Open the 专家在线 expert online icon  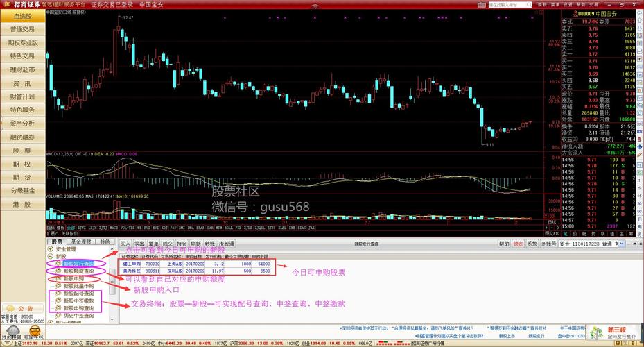click(x=33, y=330)
